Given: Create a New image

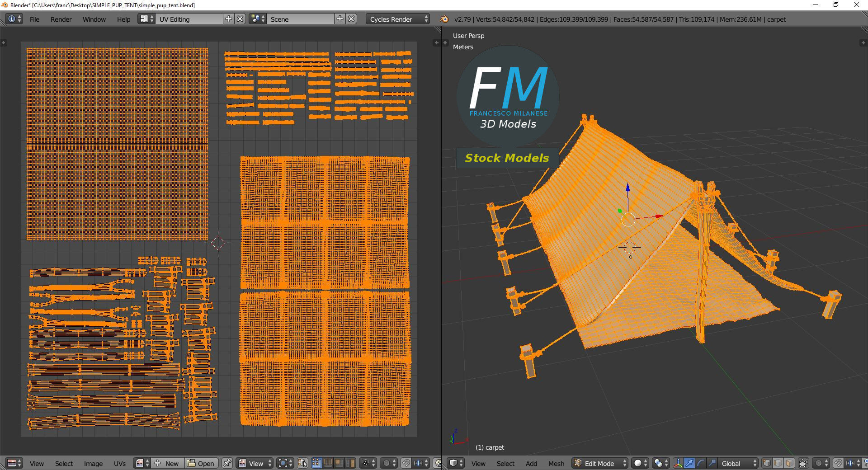Looking at the screenshot, I should pyautogui.click(x=168, y=463).
